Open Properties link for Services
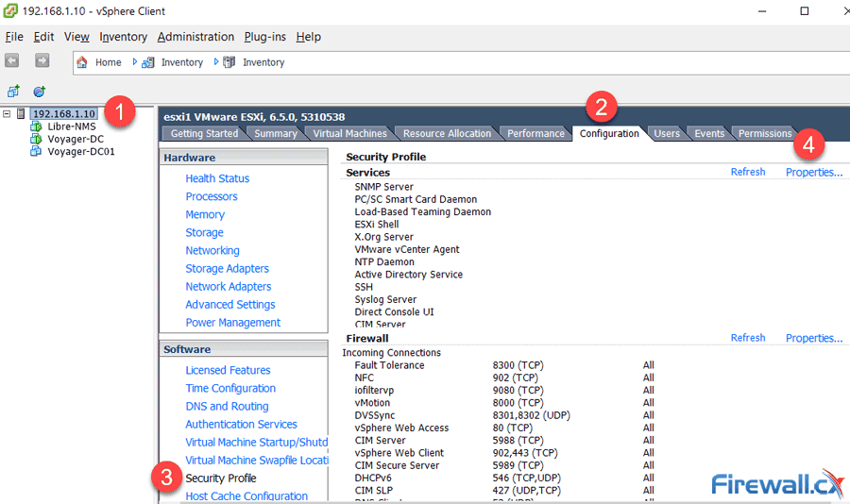Image resolution: width=850 pixels, height=504 pixels. [x=814, y=173]
